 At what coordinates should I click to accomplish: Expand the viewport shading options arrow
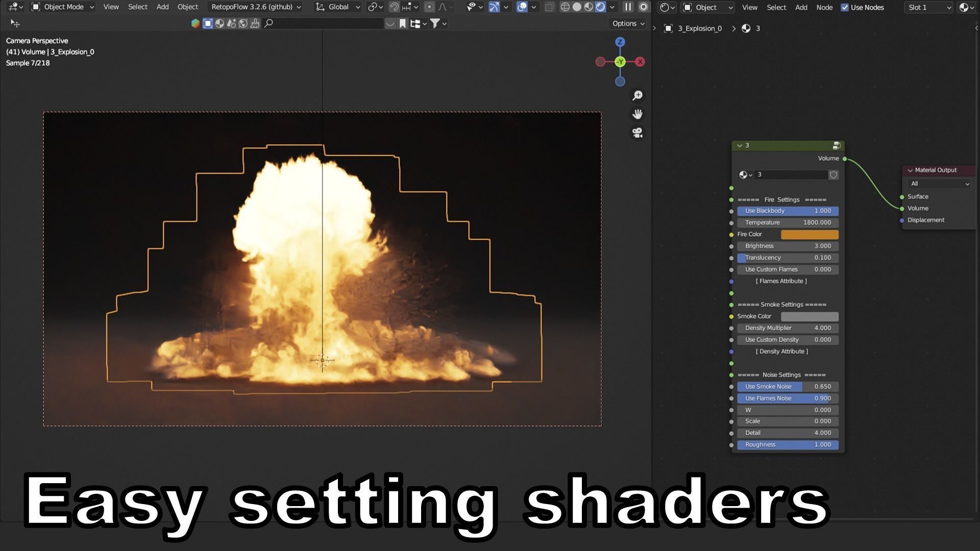(x=612, y=7)
